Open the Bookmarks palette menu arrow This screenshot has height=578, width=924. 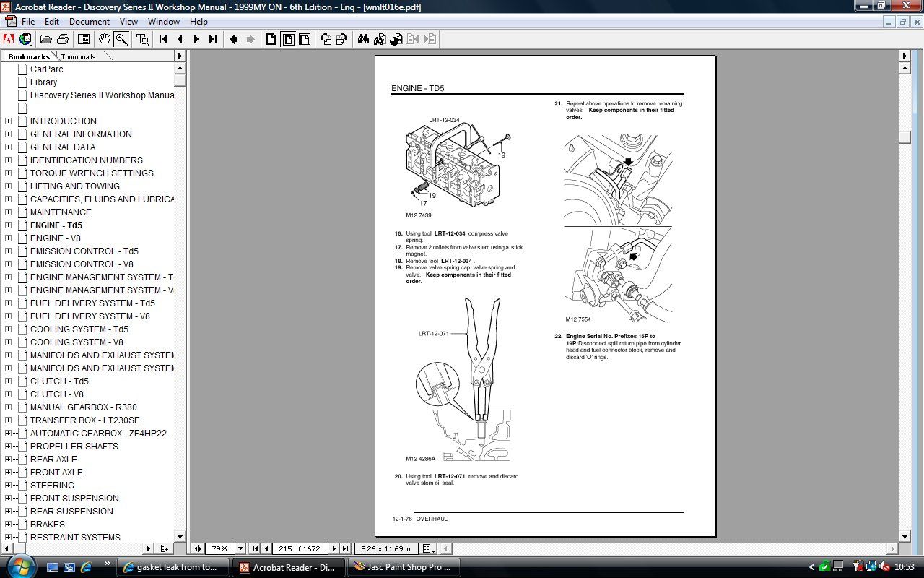pyautogui.click(x=180, y=56)
